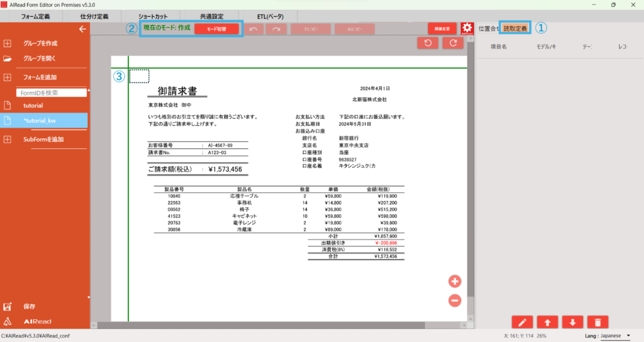Open the Lang Japanese dropdown
Screen dimensions: 644x342
pos(615,336)
